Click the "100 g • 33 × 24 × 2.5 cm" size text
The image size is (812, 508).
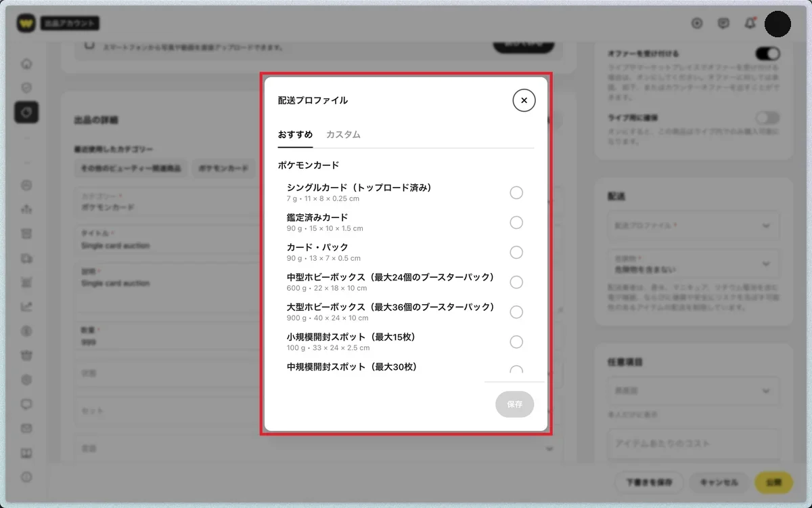point(328,348)
